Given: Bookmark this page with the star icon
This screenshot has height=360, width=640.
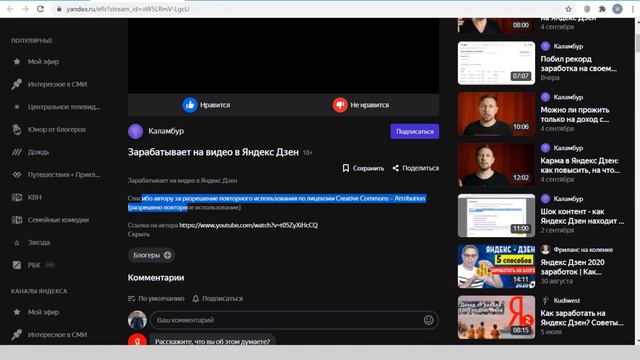Looking at the screenshot, I should click(x=568, y=9).
